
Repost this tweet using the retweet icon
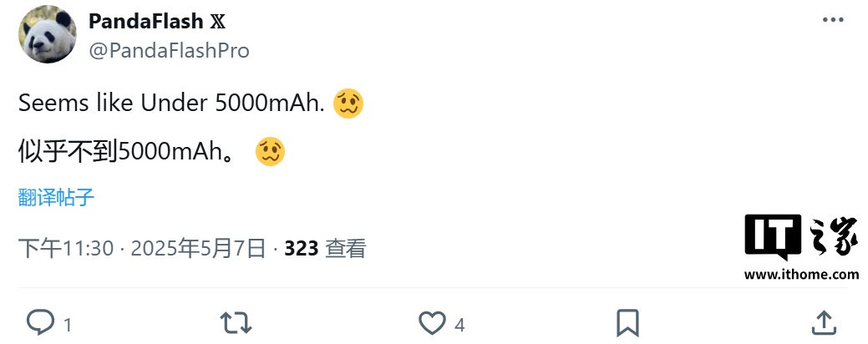(236, 322)
